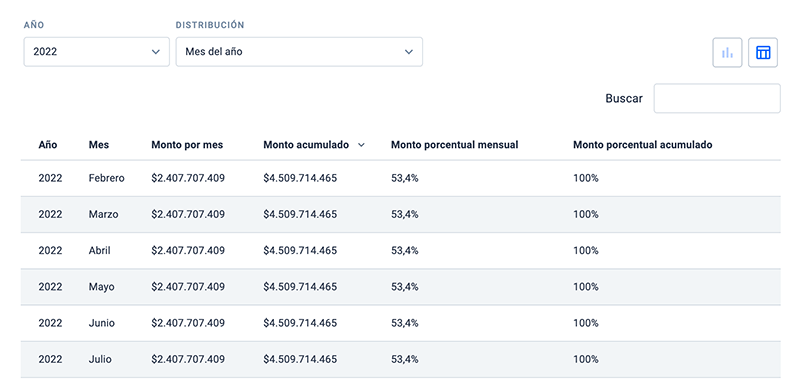The width and height of the screenshot is (800, 389).
Task: Click inside the Buscar search field
Action: click(717, 99)
